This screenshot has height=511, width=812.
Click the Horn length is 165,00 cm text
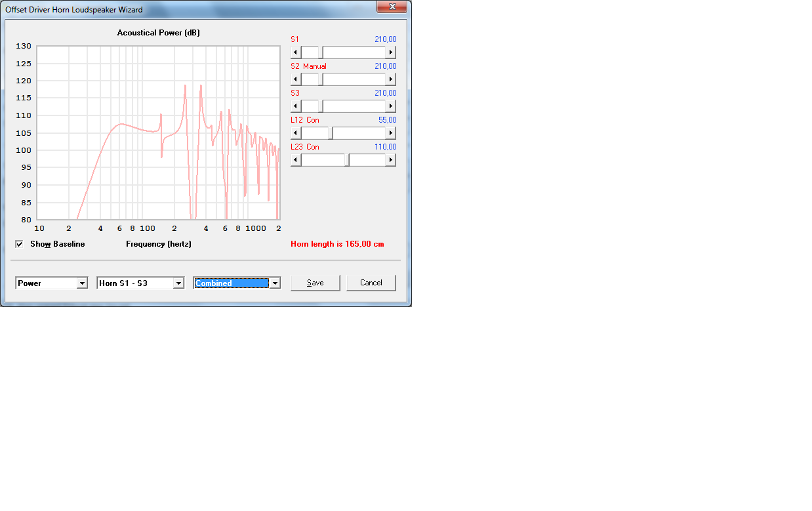click(337, 244)
